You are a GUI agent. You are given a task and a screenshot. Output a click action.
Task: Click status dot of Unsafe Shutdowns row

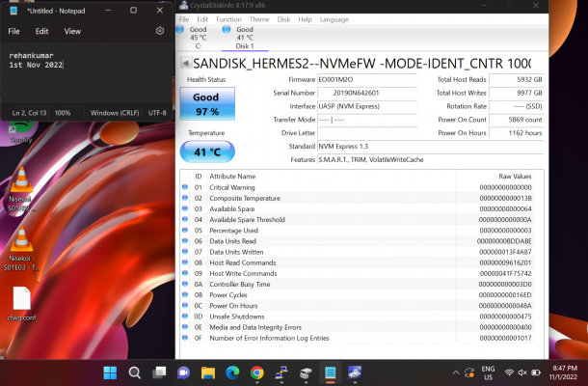[x=185, y=317]
